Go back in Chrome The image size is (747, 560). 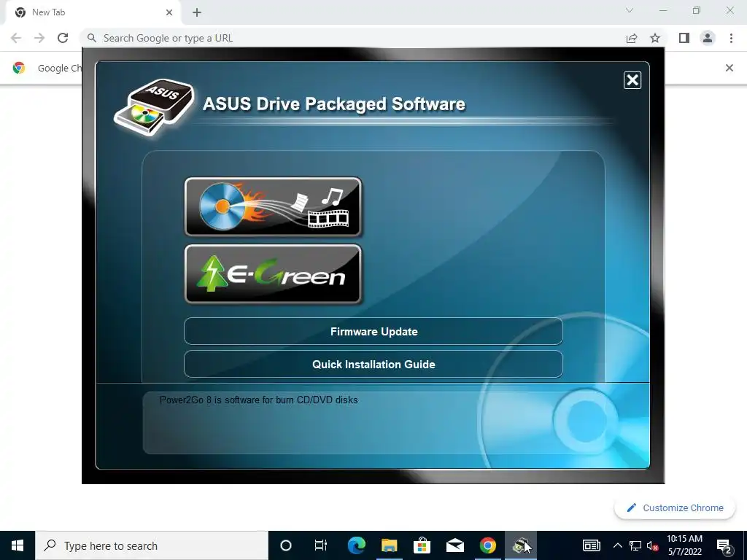pos(16,38)
